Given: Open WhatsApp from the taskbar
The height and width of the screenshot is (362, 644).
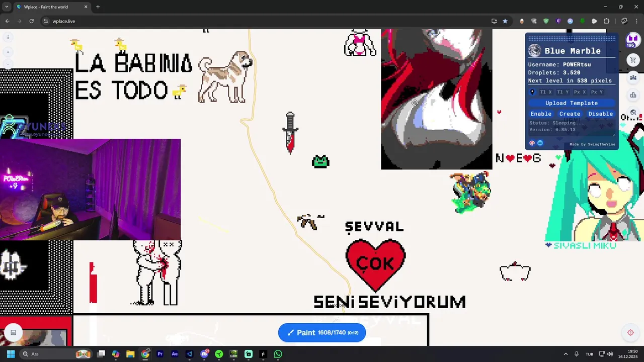Looking at the screenshot, I should 278,354.
